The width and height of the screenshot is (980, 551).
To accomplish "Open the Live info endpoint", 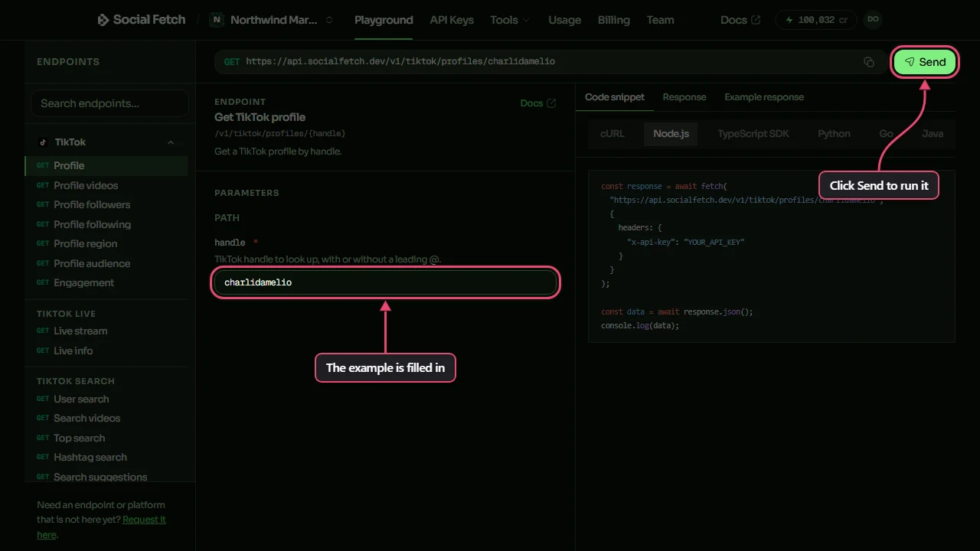I will [106, 350].
